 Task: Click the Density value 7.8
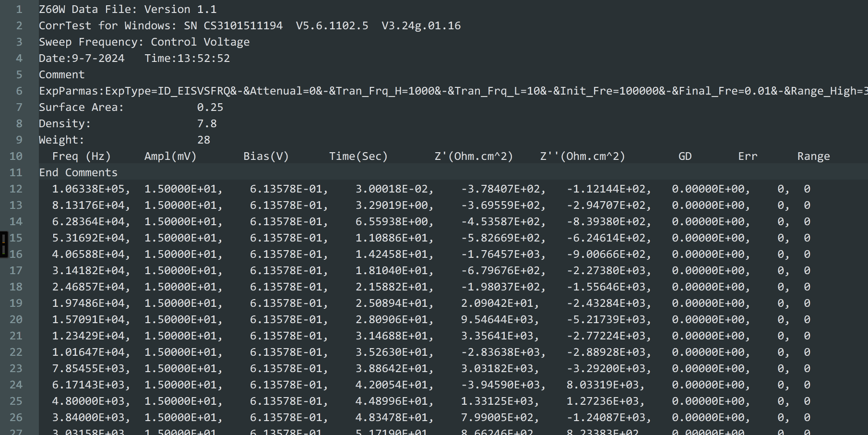(207, 123)
